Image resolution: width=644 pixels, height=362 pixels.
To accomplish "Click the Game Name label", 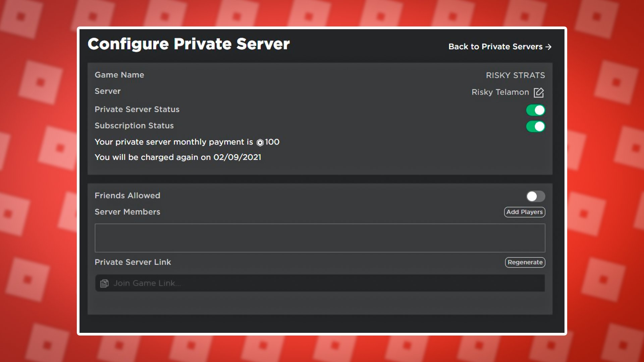I will 119,75.
